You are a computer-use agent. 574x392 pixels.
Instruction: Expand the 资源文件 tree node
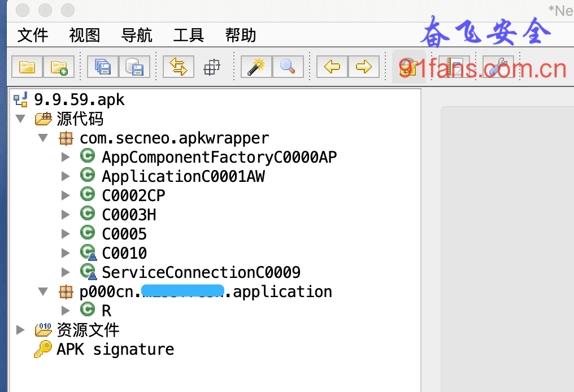click(x=20, y=330)
